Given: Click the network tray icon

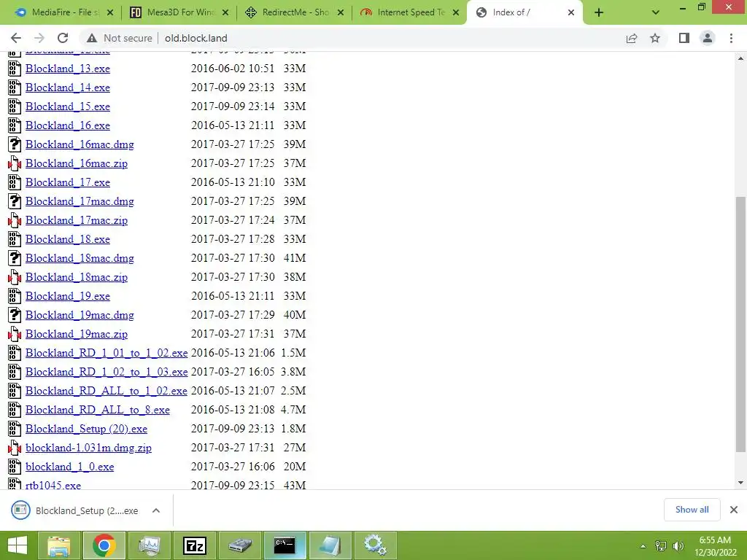Looking at the screenshot, I should [x=661, y=546].
